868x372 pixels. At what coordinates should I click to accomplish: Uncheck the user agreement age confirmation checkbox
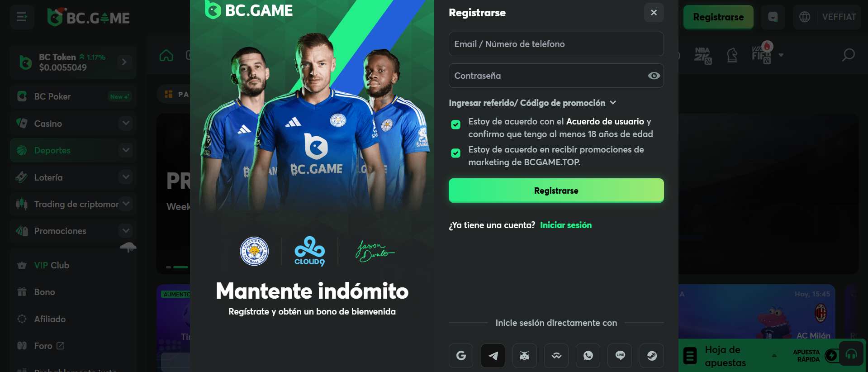click(x=456, y=124)
